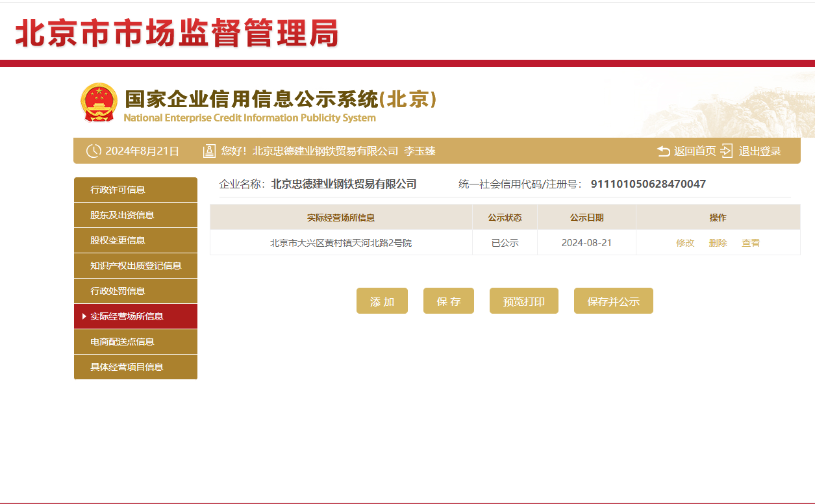Click the national emblem logo icon
This screenshot has height=504, width=815.
[x=99, y=103]
